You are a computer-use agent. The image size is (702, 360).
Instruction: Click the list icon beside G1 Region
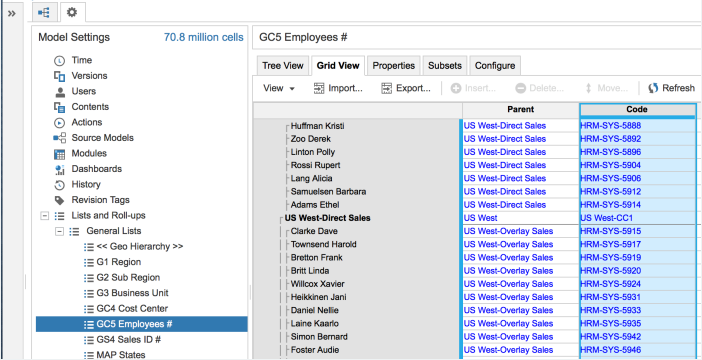[x=89, y=262]
